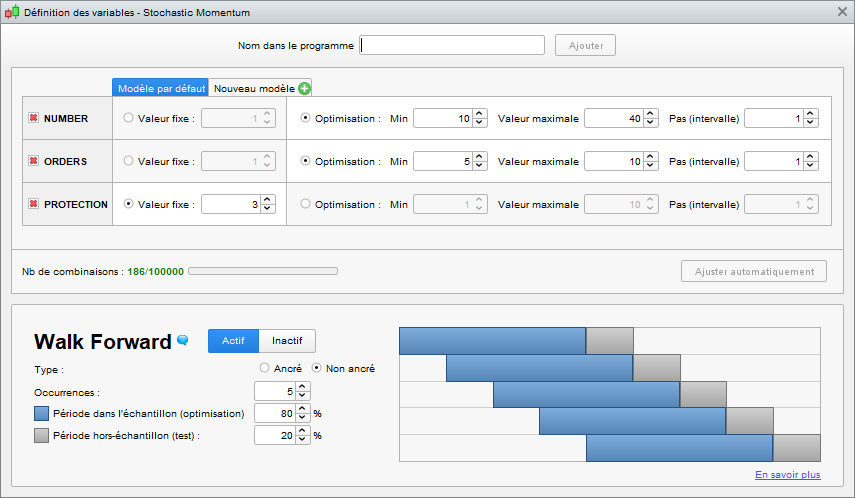
Task: Delete the NUMBER variable with red X icon
Action: coord(33,119)
